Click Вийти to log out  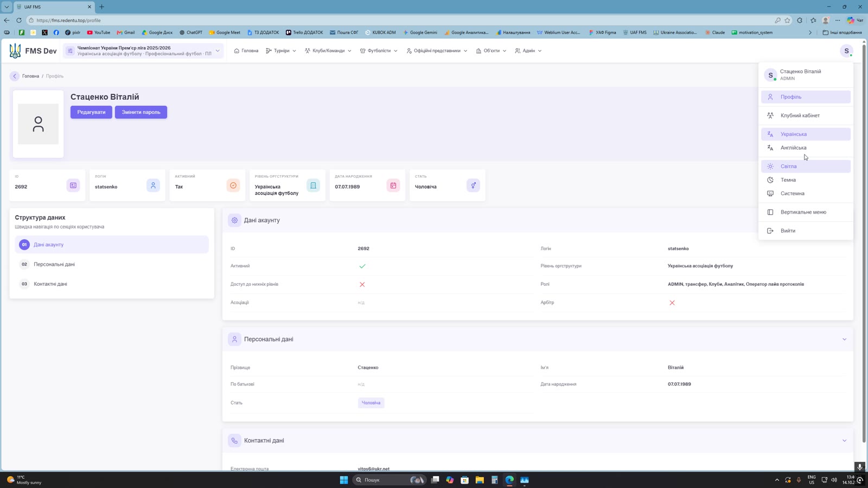pyautogui.click(x=806, y=231)
